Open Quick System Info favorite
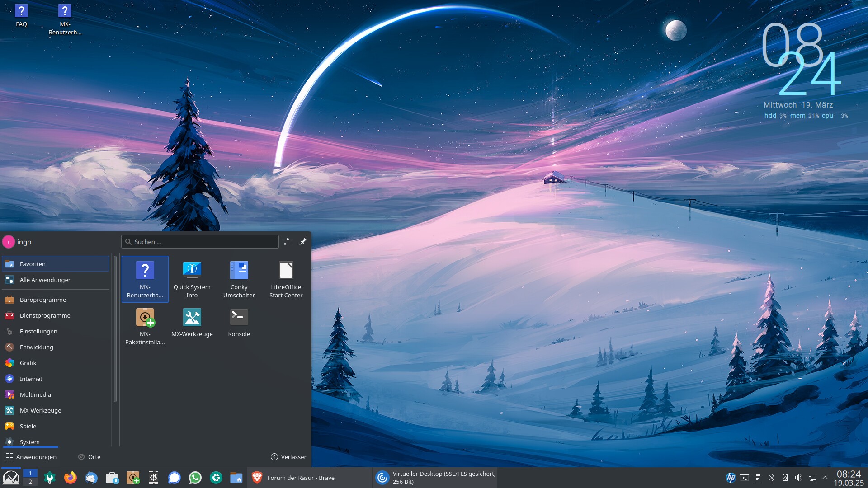The image size is (868, 488). [x=192, y=279]
